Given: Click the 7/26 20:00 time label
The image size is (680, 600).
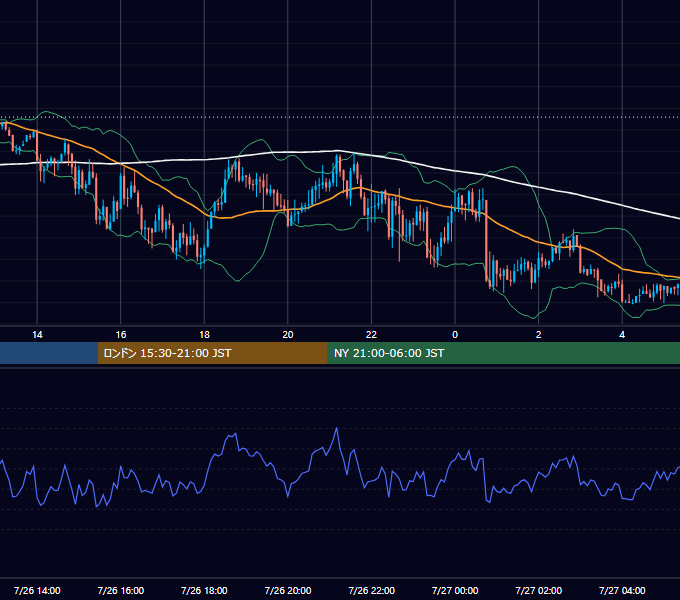Looking at the screenshot, I should tap(288, 590).
